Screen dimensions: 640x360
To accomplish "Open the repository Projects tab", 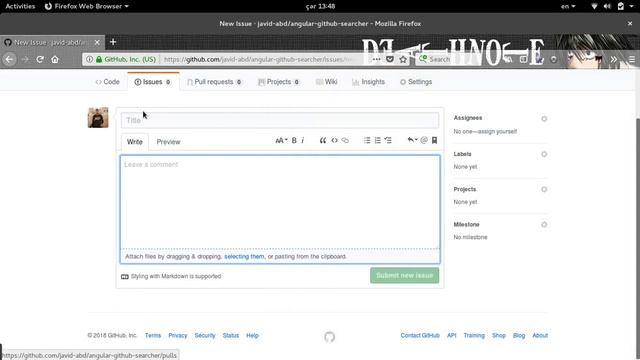I will point(279,82).
